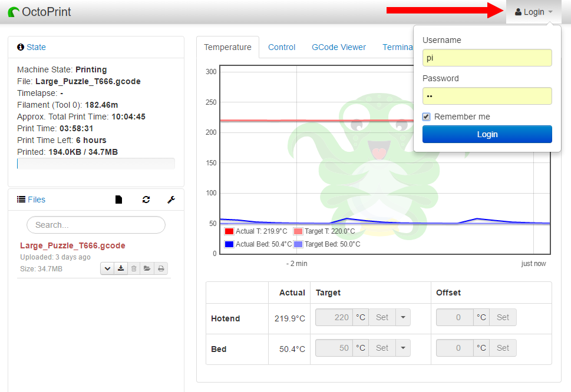Image resolution: width=571 pixels, height=392 pixels.
Task: Toggle Actual T legend red swatch
Action: point(229,231)
